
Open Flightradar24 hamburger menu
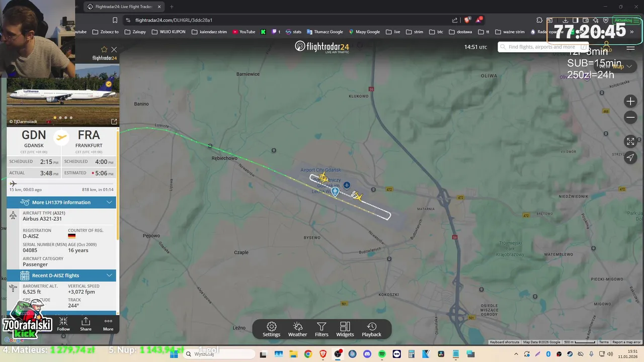pos(630,48)
